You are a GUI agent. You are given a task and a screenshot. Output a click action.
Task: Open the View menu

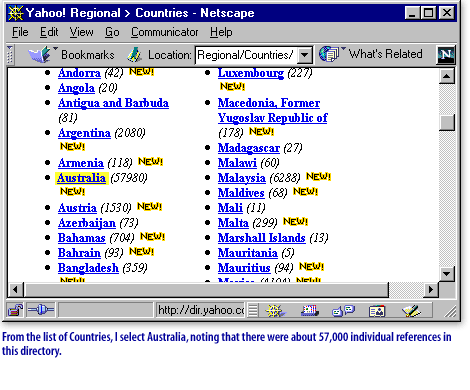pyautogui.click(x=81, y=32)
